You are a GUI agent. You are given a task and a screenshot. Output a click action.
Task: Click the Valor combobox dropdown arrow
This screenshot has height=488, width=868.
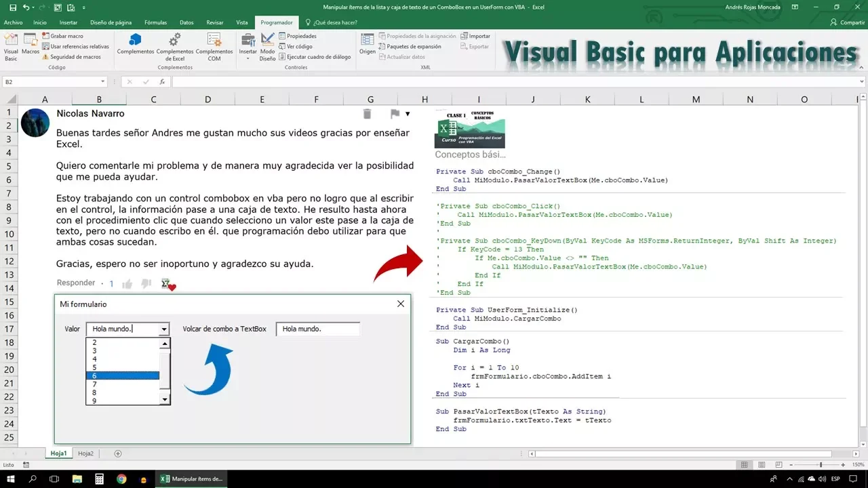click(x=164, y=329)
